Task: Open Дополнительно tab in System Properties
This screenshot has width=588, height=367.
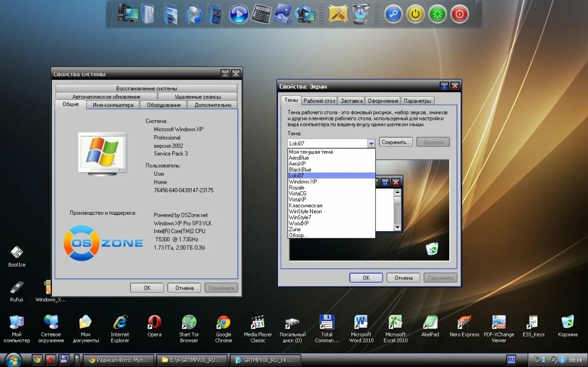Action: click(213, 105)
